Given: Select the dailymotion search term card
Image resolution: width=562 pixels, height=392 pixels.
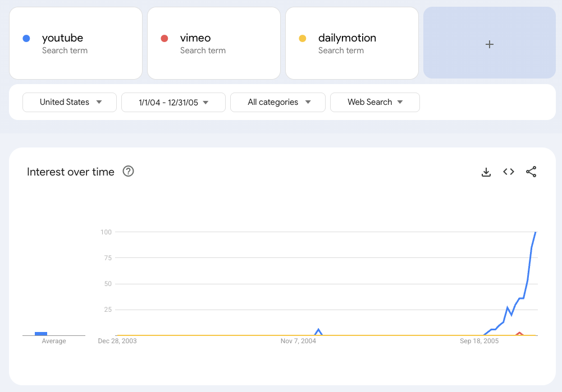Looking at the screenshot, I should (352, 43).
